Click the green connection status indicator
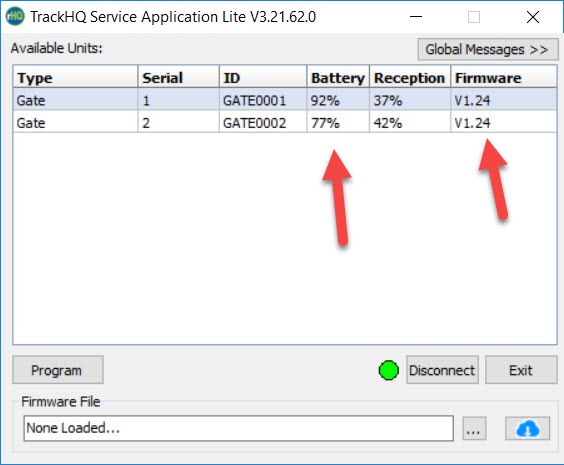The width and height of the screenshot is (564, 465). click(x=388, y=370)
